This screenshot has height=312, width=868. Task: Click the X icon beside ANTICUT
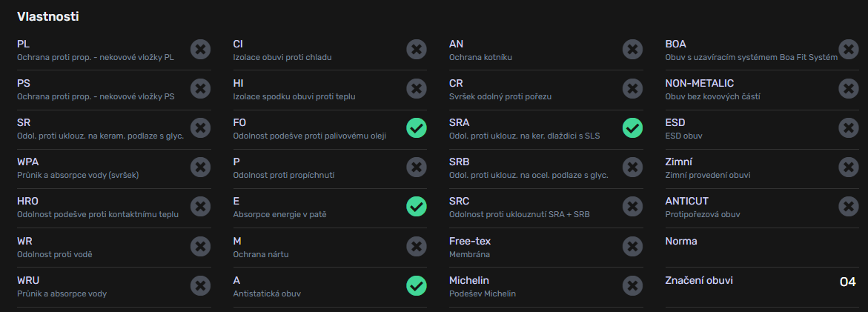click(x=848, y=207)
